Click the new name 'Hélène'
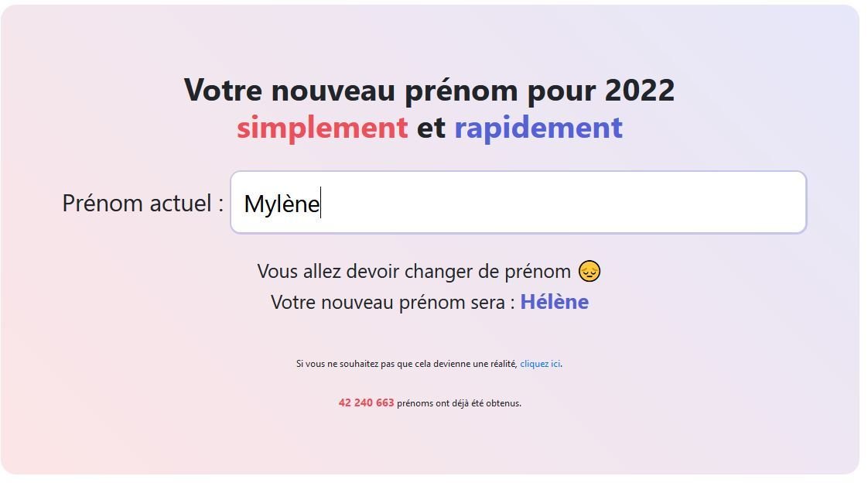Image resolution: width=868 pixels, height=483 pixels. (x=554, y=302)
